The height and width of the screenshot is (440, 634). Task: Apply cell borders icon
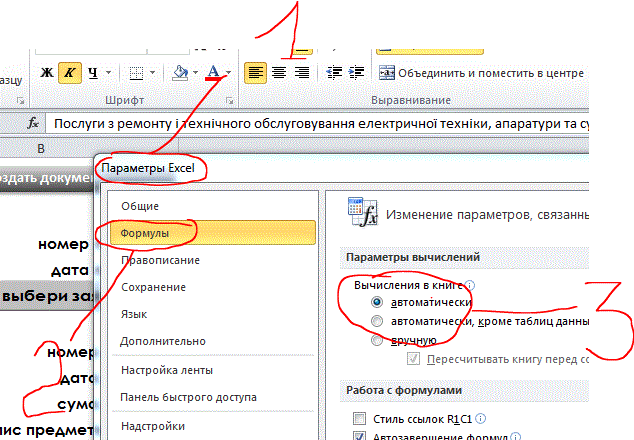point(136,73)
